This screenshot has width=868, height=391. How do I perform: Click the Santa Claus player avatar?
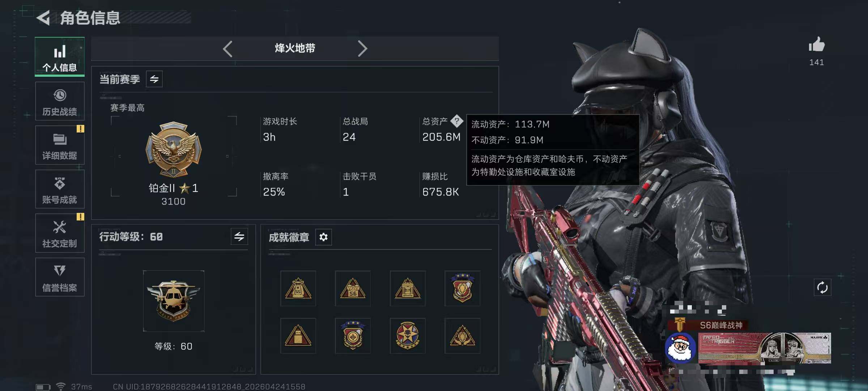coord(680,348)
